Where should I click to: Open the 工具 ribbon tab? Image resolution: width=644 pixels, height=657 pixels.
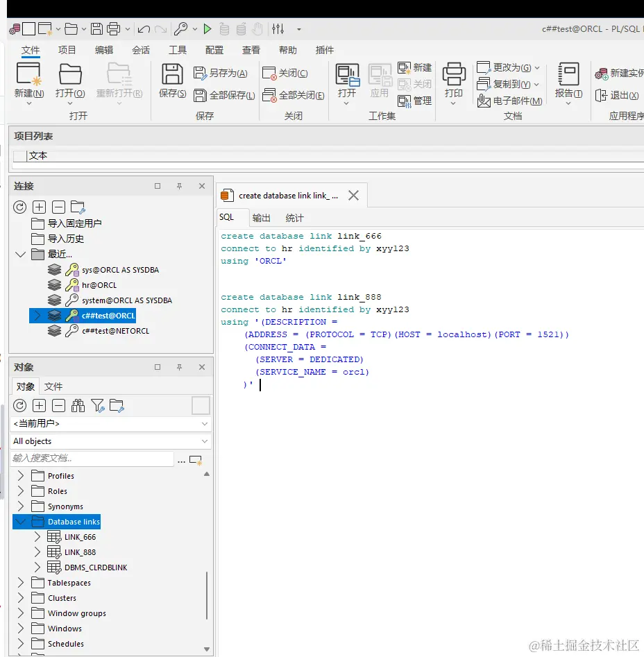pos(178,50)
